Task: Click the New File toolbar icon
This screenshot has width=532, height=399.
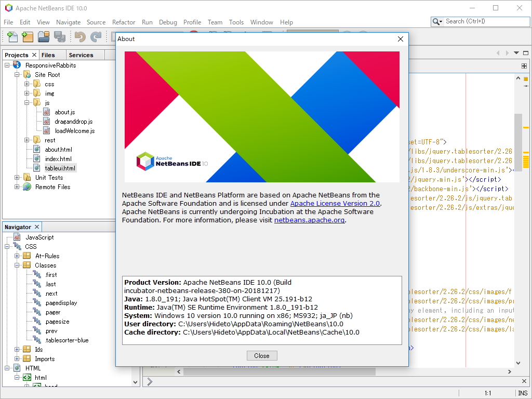Action: pos(11,37)
